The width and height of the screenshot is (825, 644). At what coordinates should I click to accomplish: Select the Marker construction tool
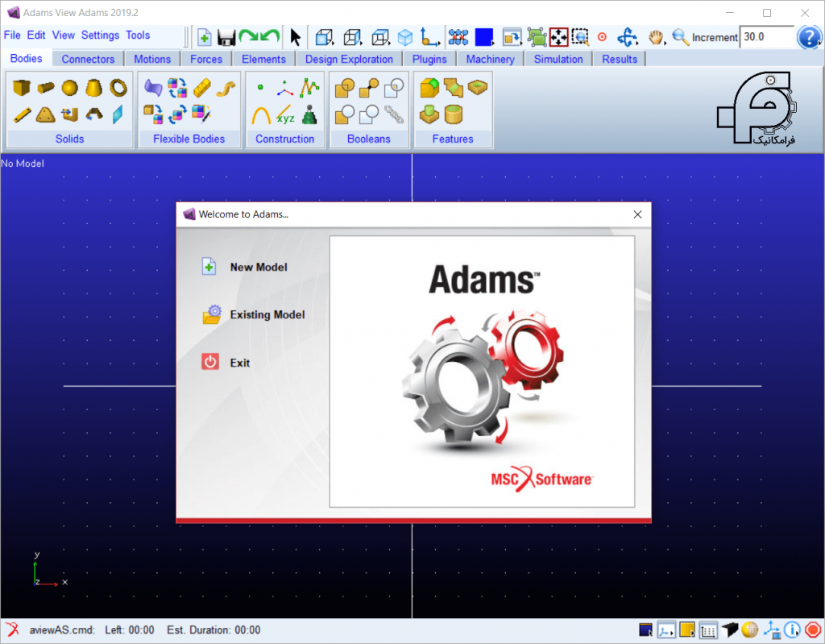coord(285,89)
